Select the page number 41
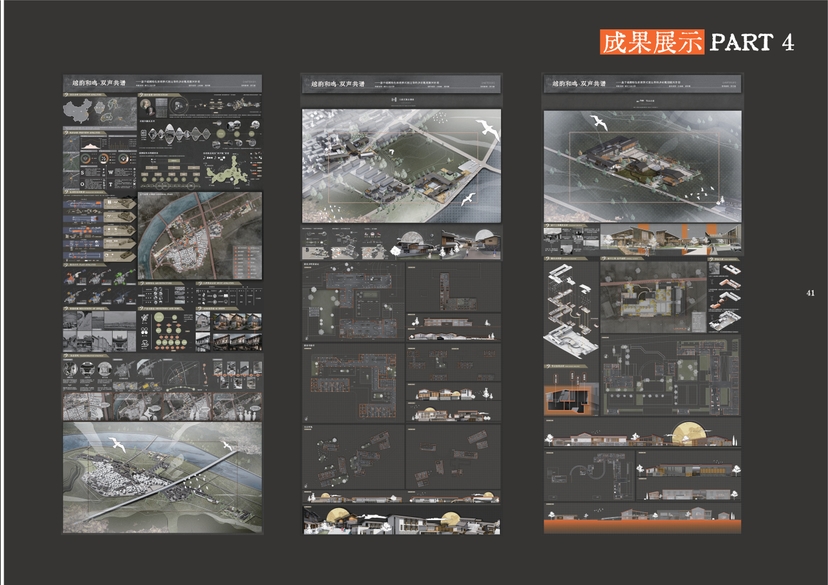 point(810,293)
